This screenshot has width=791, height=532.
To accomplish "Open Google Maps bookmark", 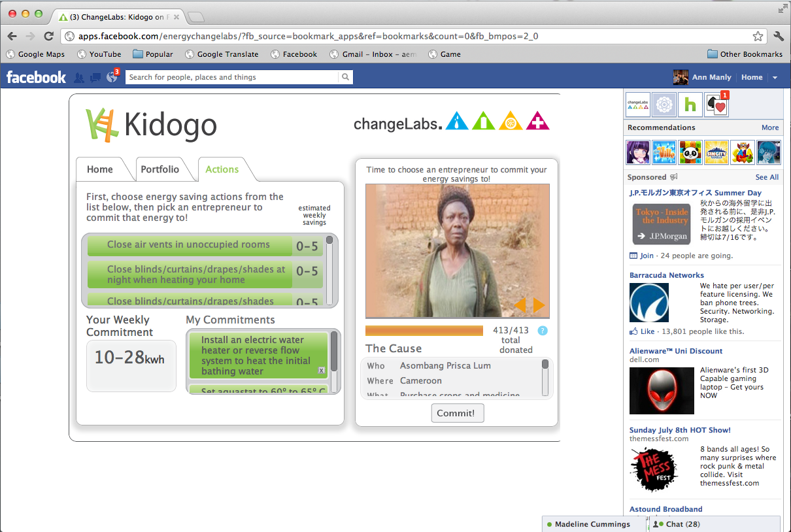I will [35, 54].
